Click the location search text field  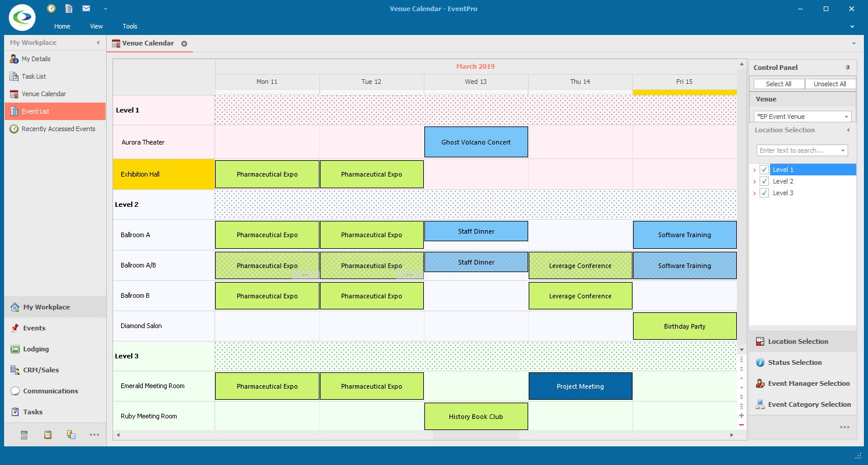click(798, 150)
